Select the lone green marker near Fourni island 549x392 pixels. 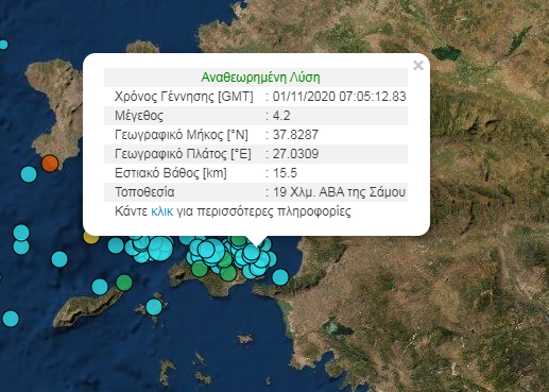124,282
